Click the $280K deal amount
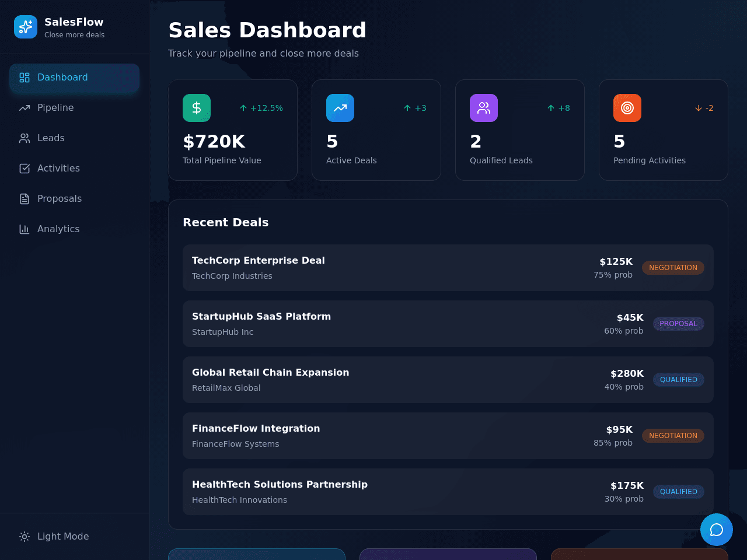Screen dimensions: 747x560 [x=627, y=374]
